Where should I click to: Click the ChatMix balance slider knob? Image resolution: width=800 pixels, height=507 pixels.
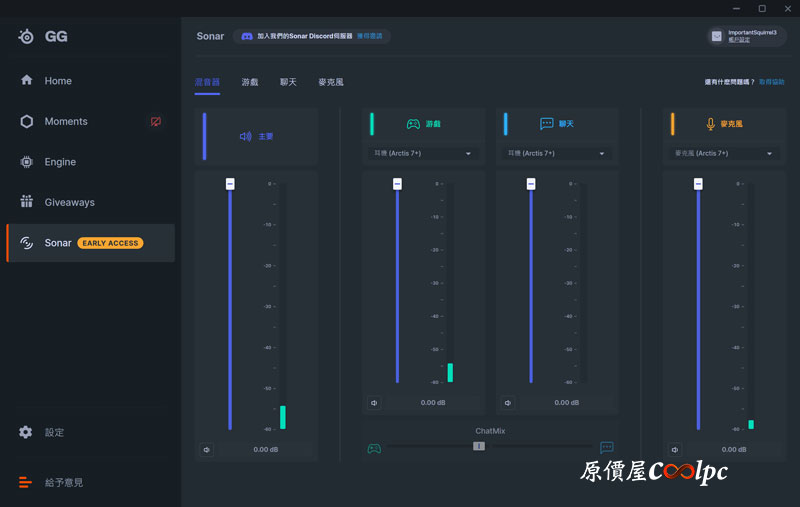[479, 446]
